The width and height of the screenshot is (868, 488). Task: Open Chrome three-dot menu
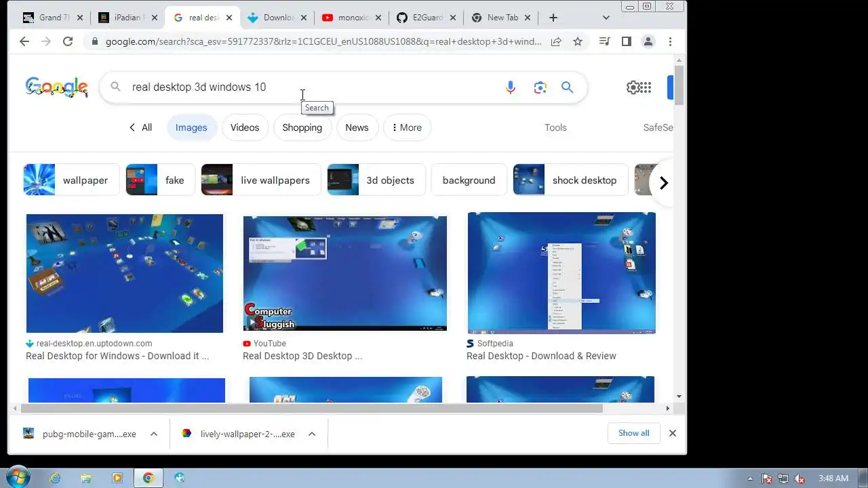pos(670,41)
